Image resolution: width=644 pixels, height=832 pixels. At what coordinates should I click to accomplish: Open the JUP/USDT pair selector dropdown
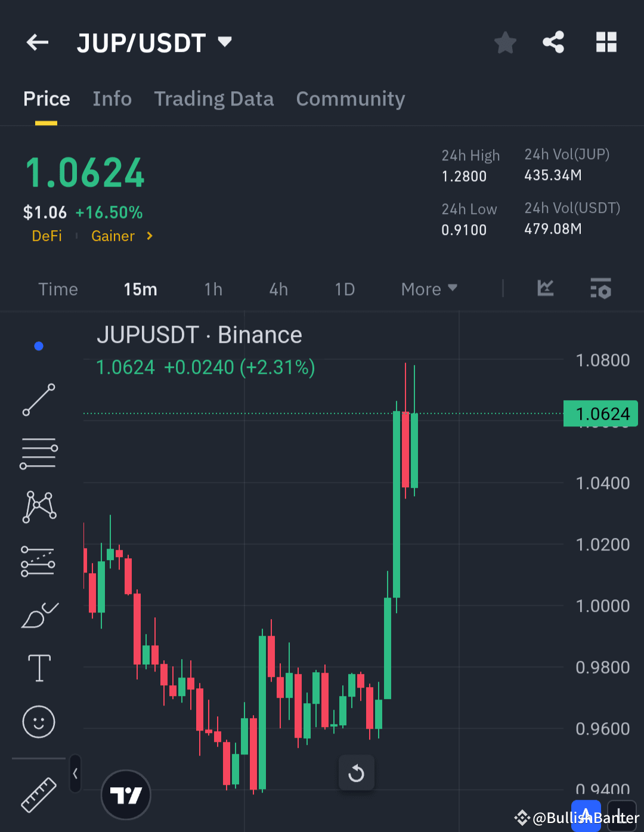point(224,42)
